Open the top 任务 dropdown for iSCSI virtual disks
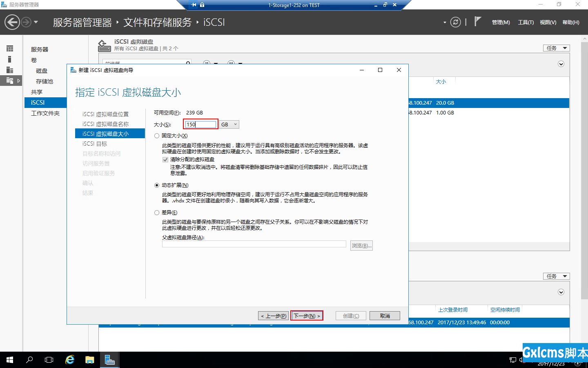This screenshot has width=588, height=368. [x=556, y=48]
